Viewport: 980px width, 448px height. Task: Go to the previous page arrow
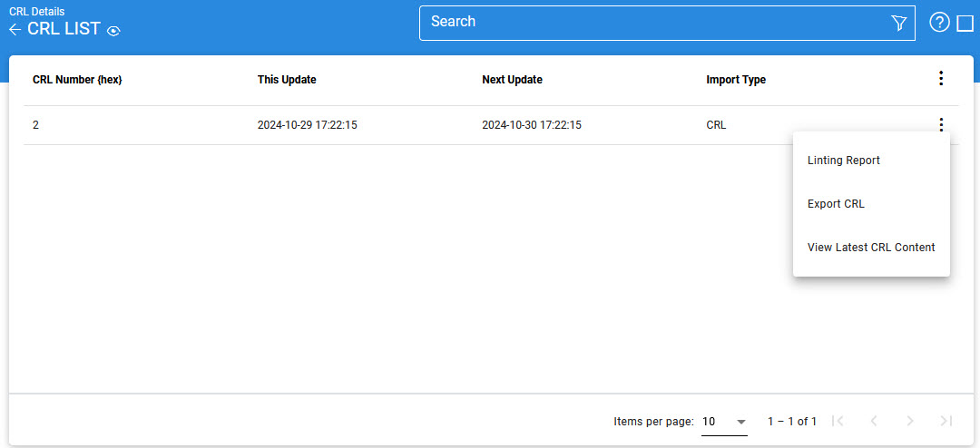(874, 421)
